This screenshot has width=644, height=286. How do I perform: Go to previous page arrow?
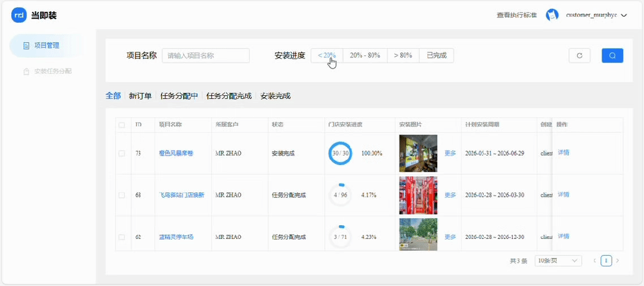pos(595,260)
